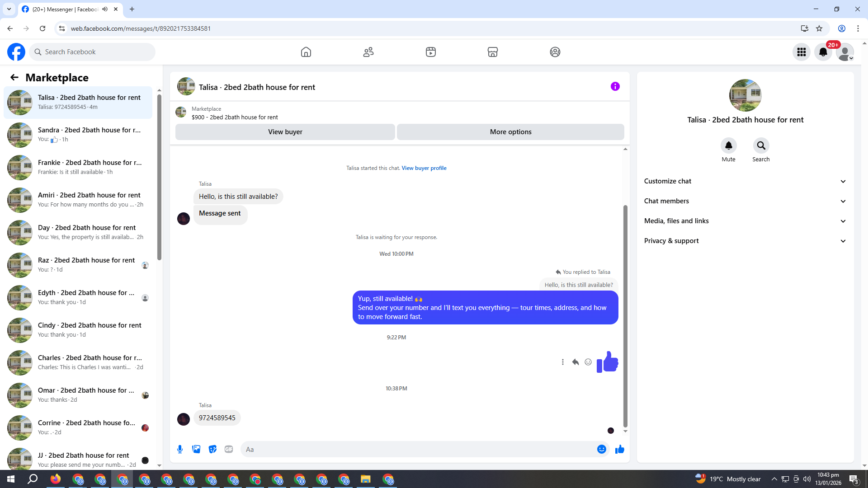
Task: Go to Facebook Home tab
Action: (306, 52)
